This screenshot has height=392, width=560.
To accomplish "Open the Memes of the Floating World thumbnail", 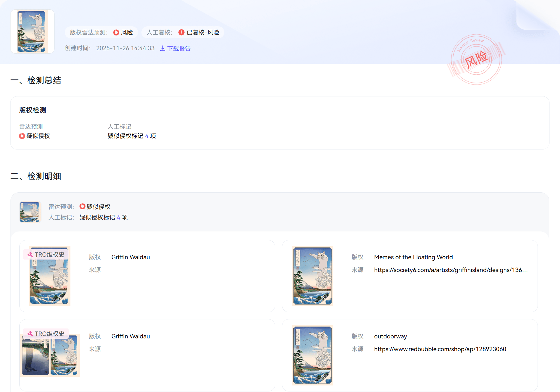I will (x=312, y=276).
